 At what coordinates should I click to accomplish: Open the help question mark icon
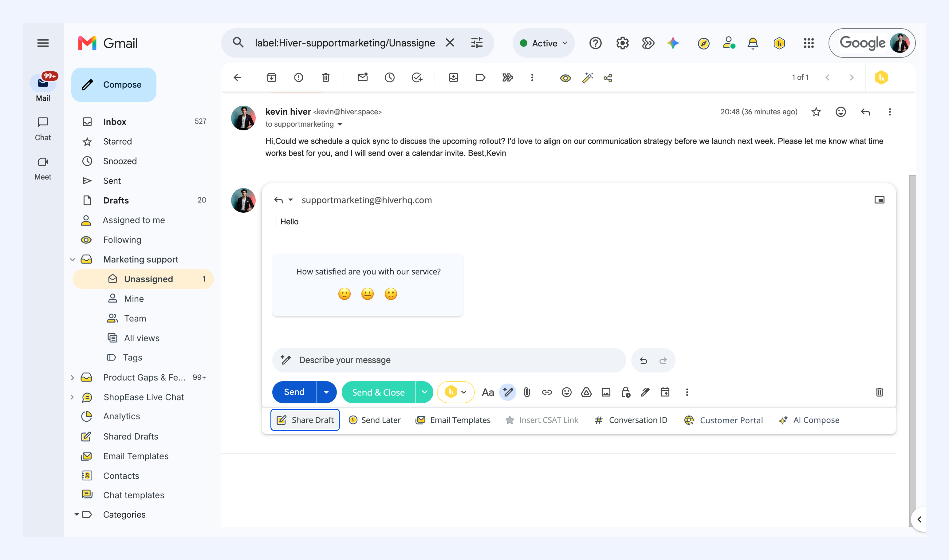point(596,43)
